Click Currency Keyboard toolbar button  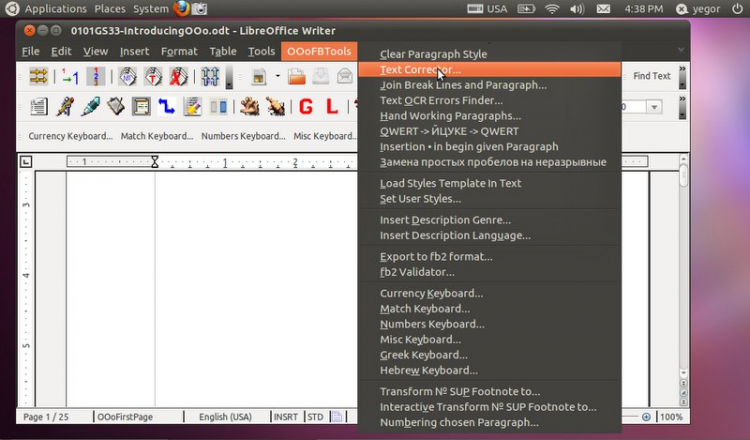70,136
